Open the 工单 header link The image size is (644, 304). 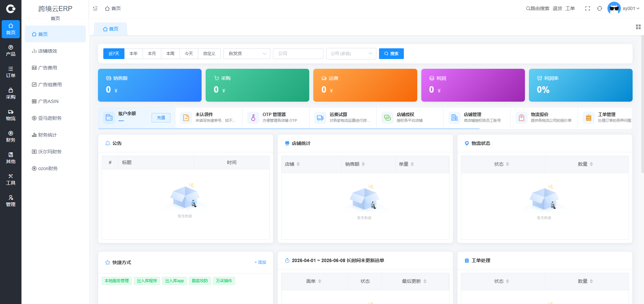pos(570,8)
